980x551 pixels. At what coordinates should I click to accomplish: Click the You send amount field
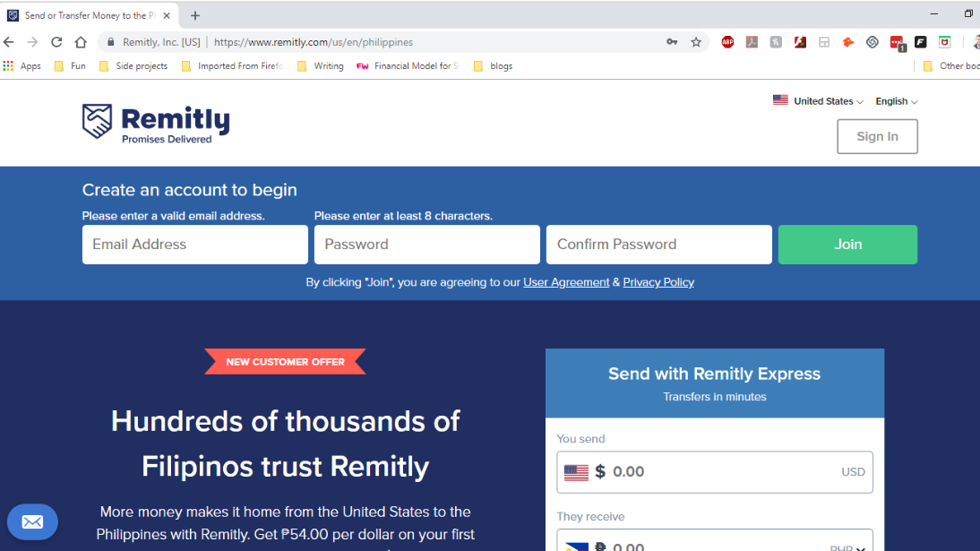tap(715, 472)
